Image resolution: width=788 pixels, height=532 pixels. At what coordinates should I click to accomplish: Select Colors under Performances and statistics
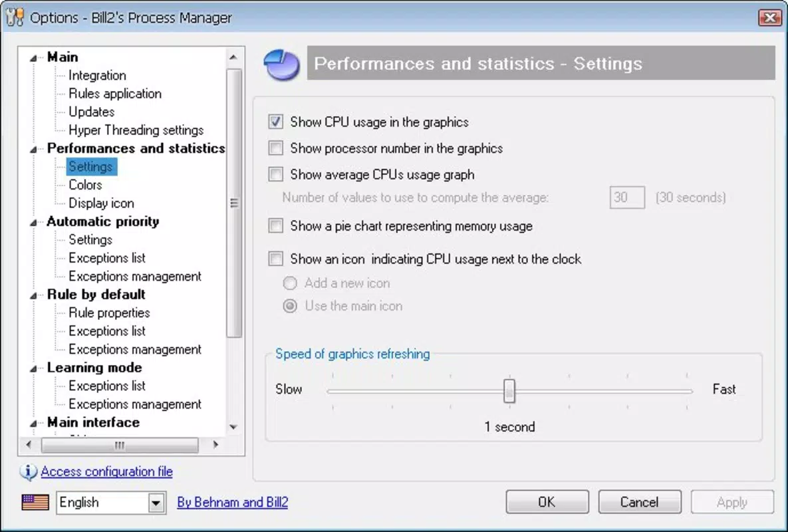(85, 185)
